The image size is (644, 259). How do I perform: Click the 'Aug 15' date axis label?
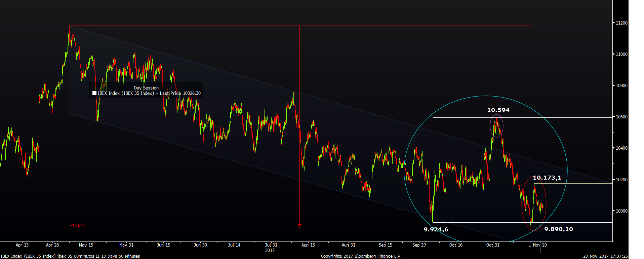pos(308,245)
